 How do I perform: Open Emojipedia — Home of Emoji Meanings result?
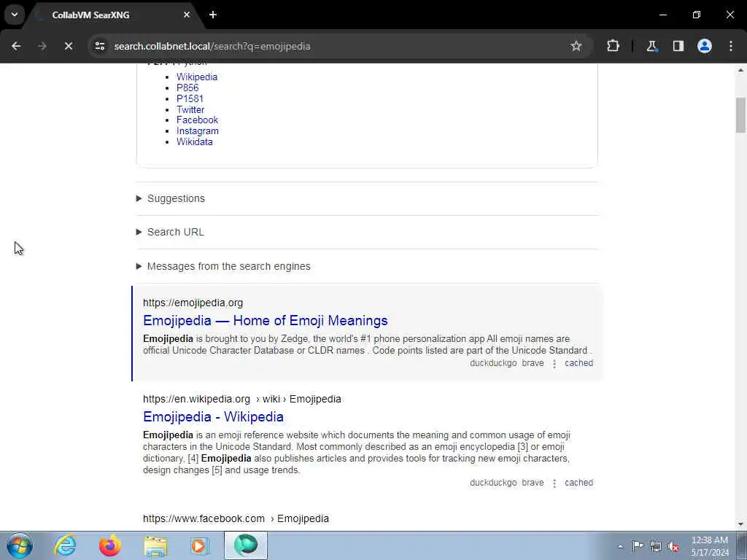(266, 321)
